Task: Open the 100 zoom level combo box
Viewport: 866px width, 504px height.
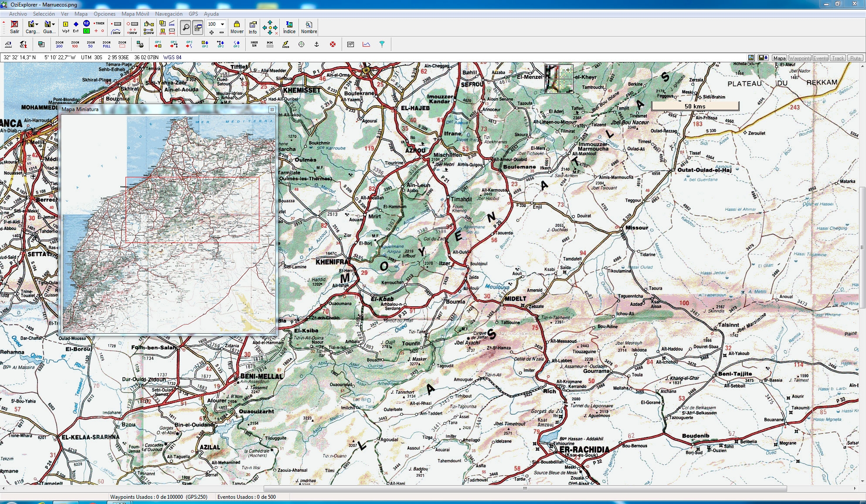Action: click(216, 24)
